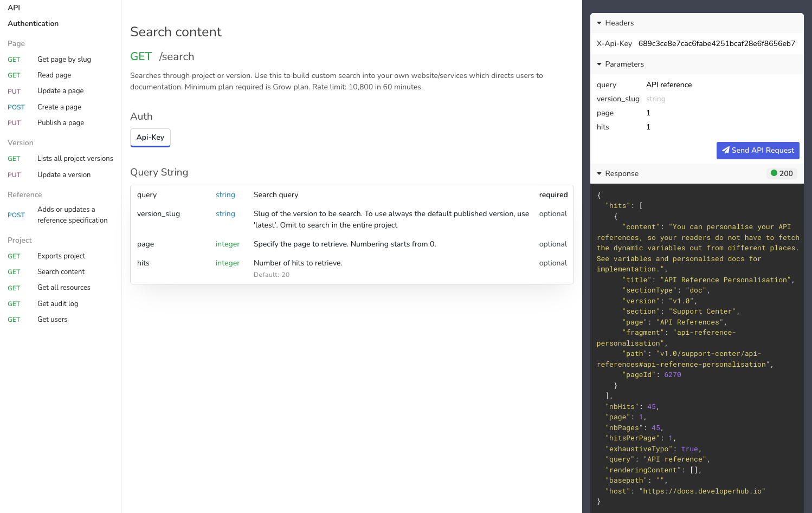812x513 pixels.
Task: Collapse the Response section
Action: (600, 173)
